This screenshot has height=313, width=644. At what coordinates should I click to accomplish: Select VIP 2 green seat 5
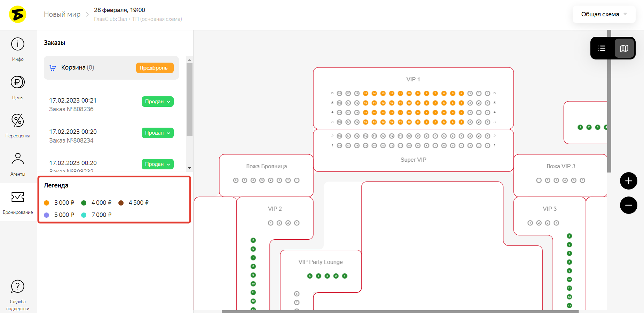click(253, 240)
